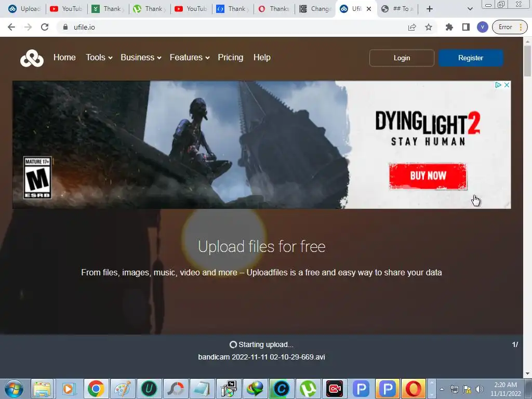Expand the Features dropdown menu
The image size is (532, 399).
pyautogui.click(x=189, y=57)
